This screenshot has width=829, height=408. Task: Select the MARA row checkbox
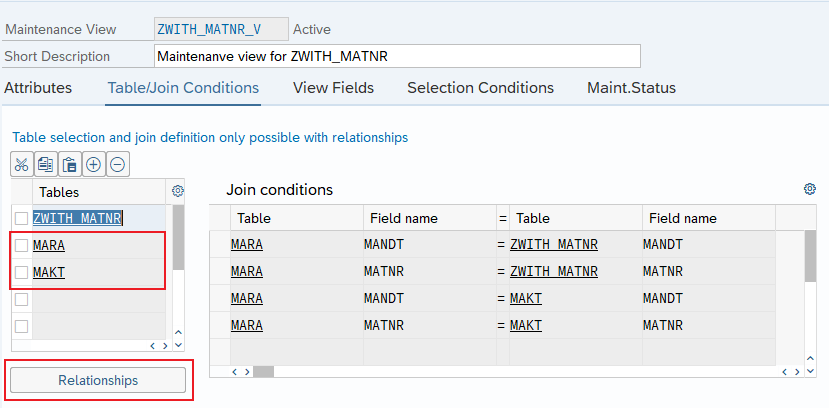click(x=22, y=245)
